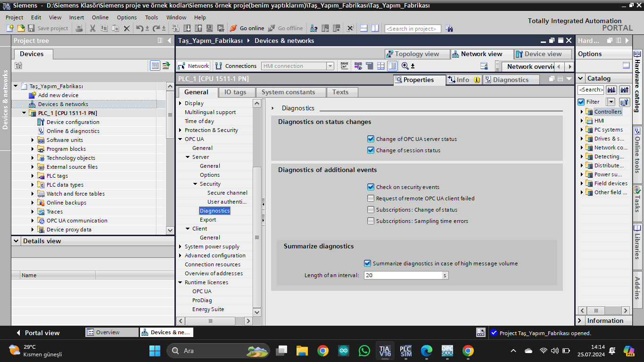Open the Overview editor in bottom bar

click(x=112, y=332)
